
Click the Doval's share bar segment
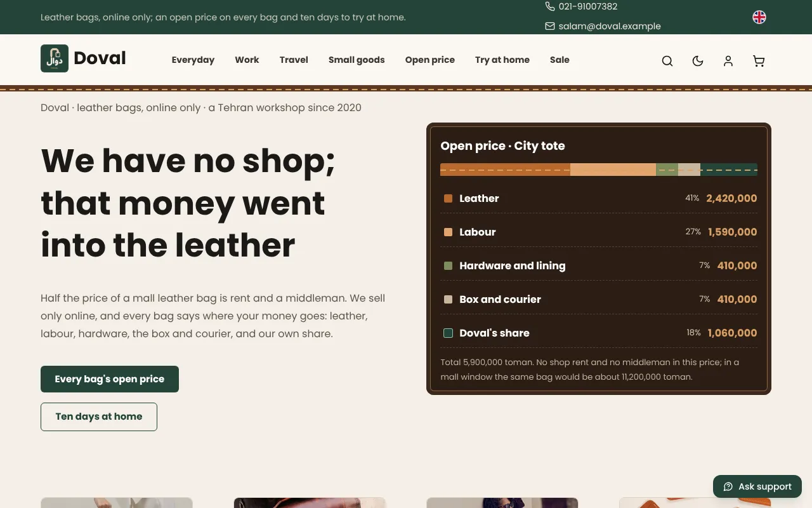[729, 170]
